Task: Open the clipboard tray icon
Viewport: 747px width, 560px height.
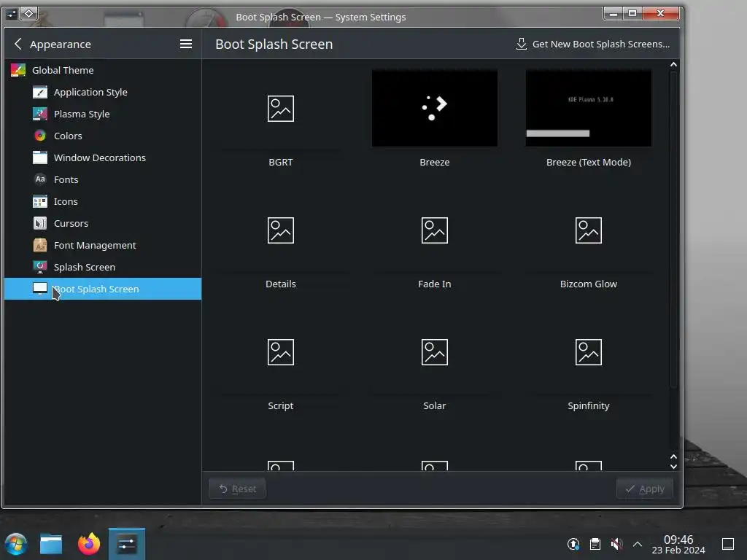Action: tap(595, 544)
